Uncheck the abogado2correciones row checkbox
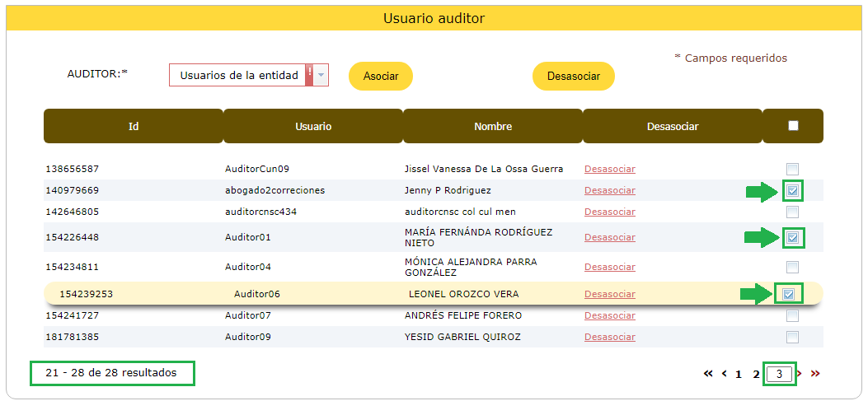 pos(792,191)
